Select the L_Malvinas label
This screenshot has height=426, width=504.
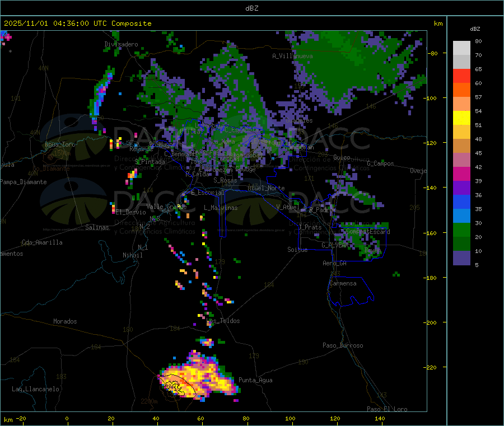click(221, 208)
